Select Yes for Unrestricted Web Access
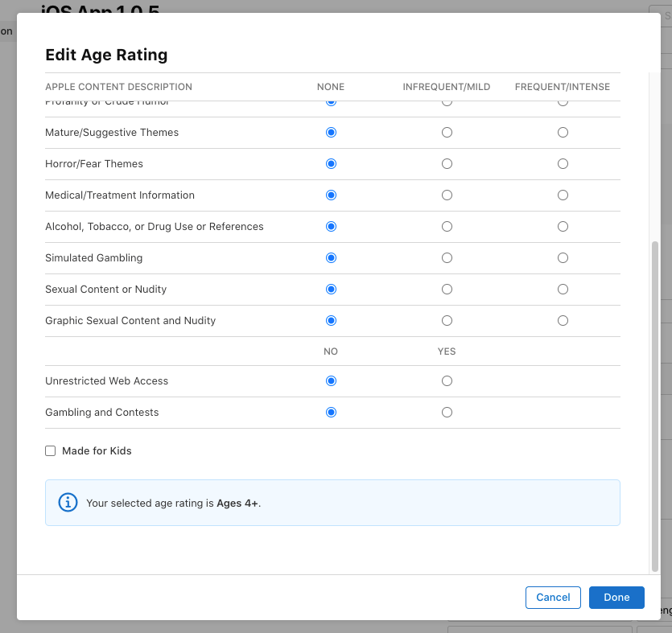This screenshot has height=633, width=672. [447, 380]
